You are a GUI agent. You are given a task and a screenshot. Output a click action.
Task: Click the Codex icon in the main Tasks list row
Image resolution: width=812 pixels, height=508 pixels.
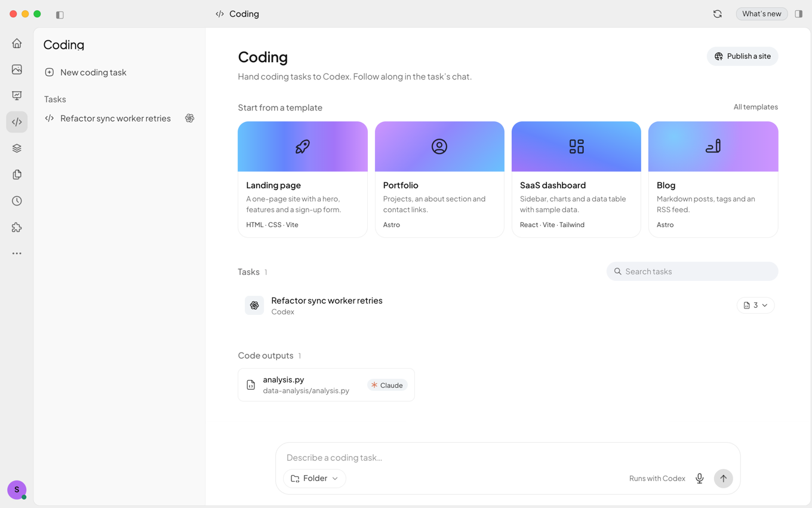(254, 305)
